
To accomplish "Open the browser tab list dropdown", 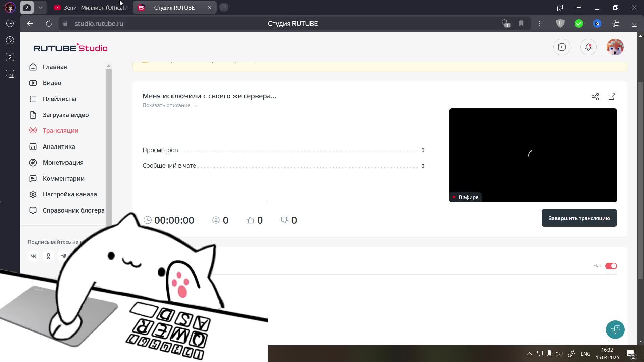I will 41,7.
